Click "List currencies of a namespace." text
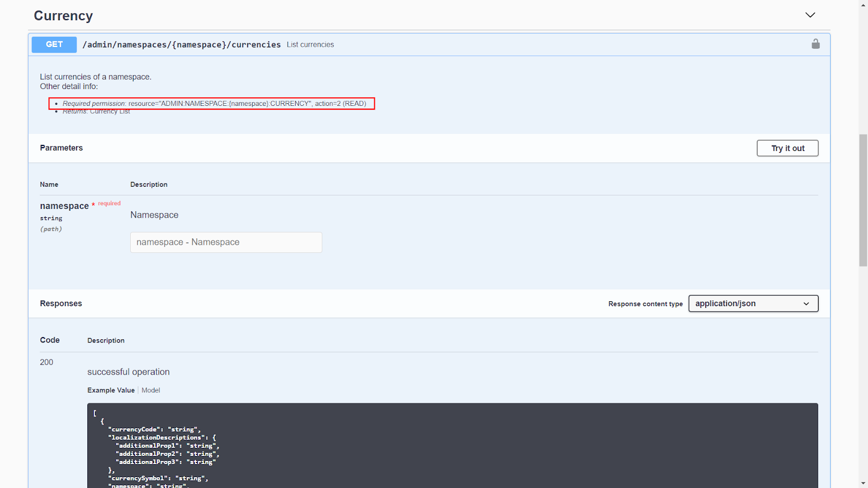 coord(95,77)
